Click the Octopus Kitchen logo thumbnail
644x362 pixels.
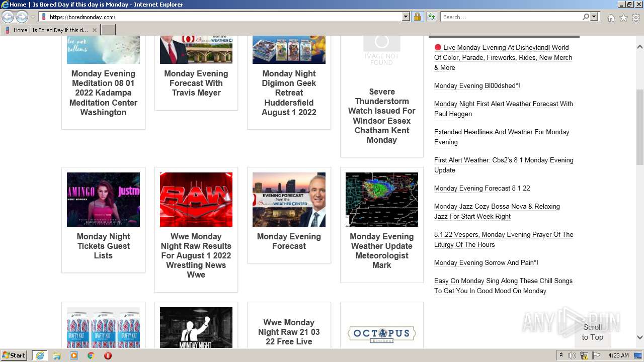[x=382, y=334]
